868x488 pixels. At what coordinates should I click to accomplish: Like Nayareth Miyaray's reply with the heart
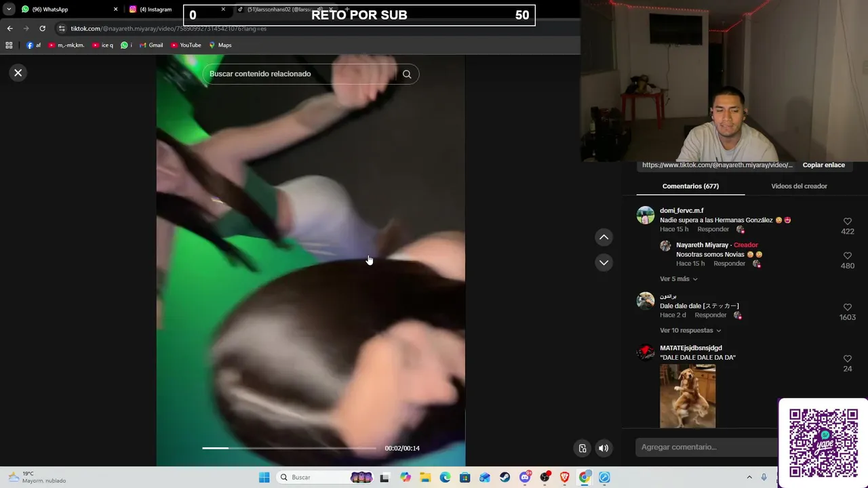848,256
